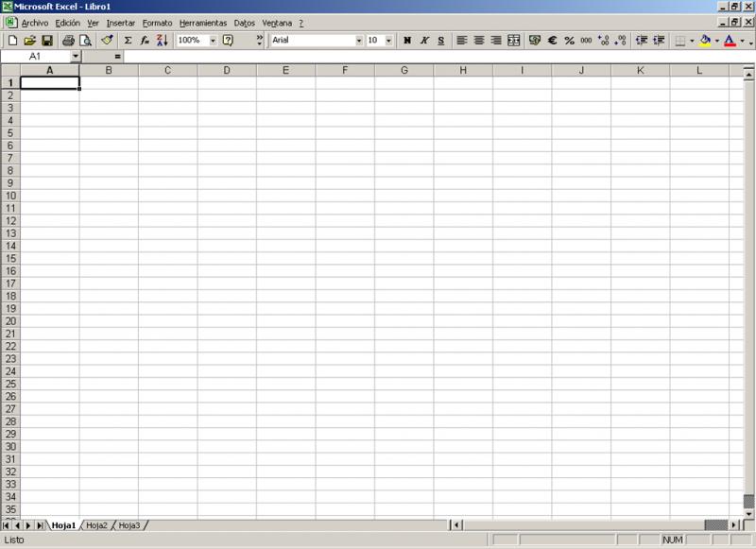Click the Edit Formula equals sign
Image resolution: width=756 pixels, height=549 pixels.
[x=117, y=57]
